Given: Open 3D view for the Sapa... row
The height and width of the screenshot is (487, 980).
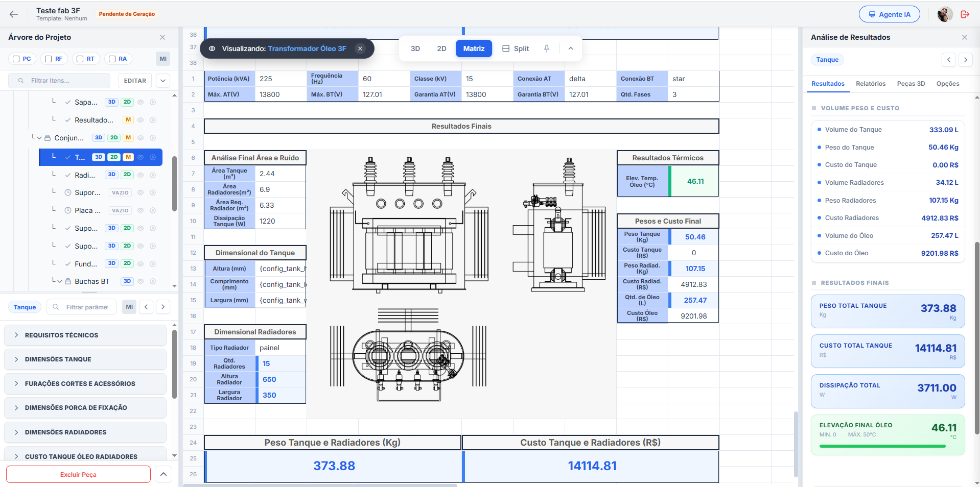Looking at the screenshot, I should pos(112,102).
